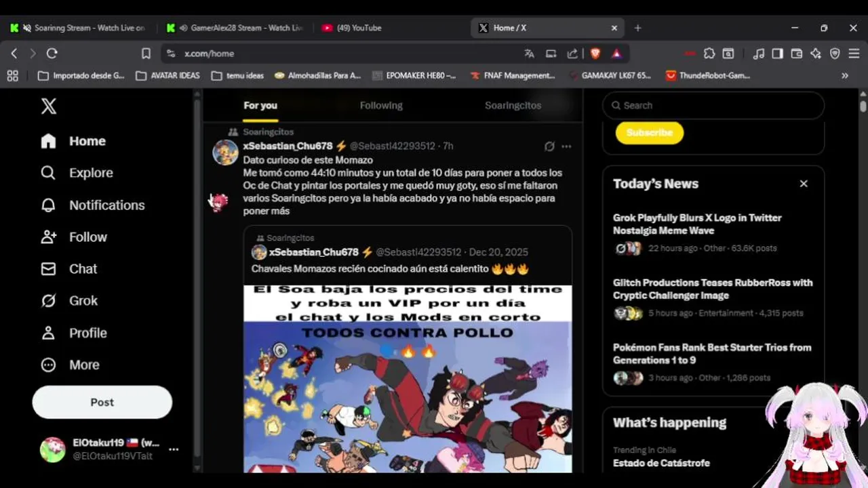This screenshot has height=488, width=868.
Task: Open the browser extensions puzzle icon
Action: point(709,53)
